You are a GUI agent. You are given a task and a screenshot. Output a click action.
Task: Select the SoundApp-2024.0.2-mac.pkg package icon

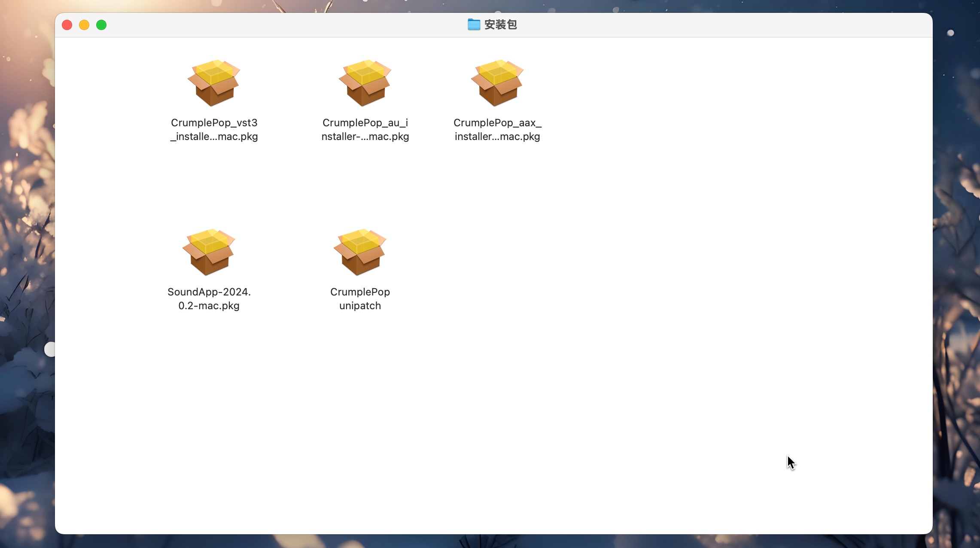click(x=209, y=252)
